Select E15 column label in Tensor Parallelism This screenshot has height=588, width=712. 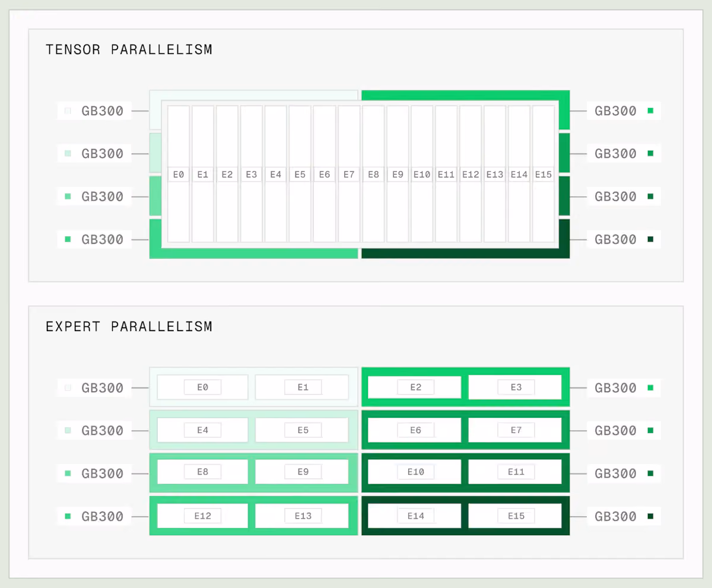[x=543, y=174]
